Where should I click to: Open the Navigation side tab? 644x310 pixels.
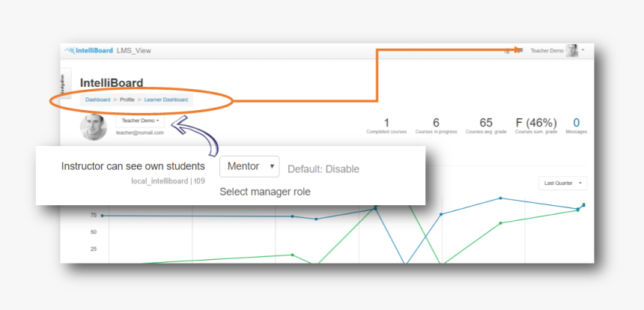tap(64, 82)
